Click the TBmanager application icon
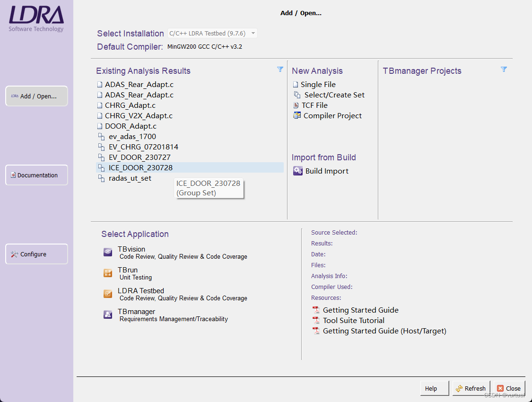532x402 pixels. tap(108, 315)
